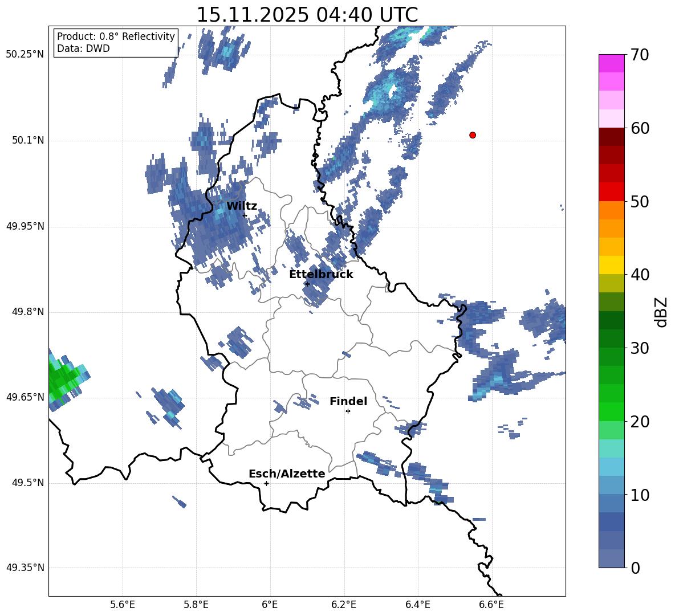The width and height of the screenshot is (675, 616).
Task: Click the red radar location dot
Action: [473, 135]
